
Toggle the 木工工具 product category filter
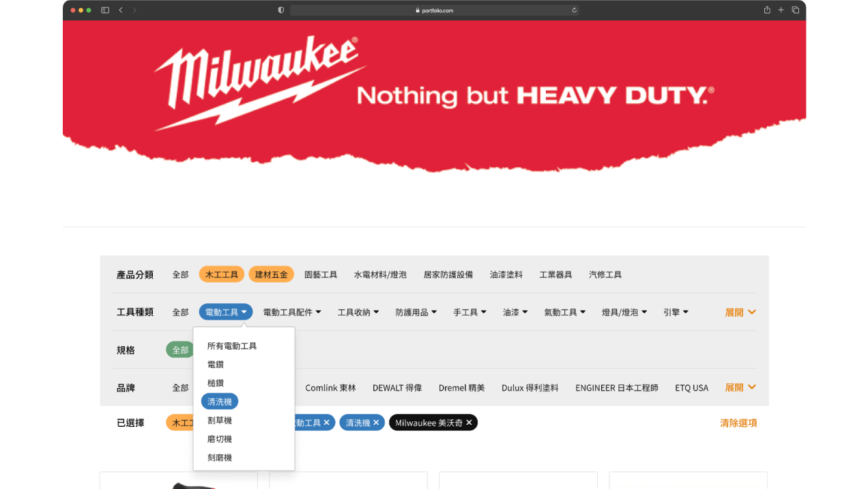click(222, 275)
